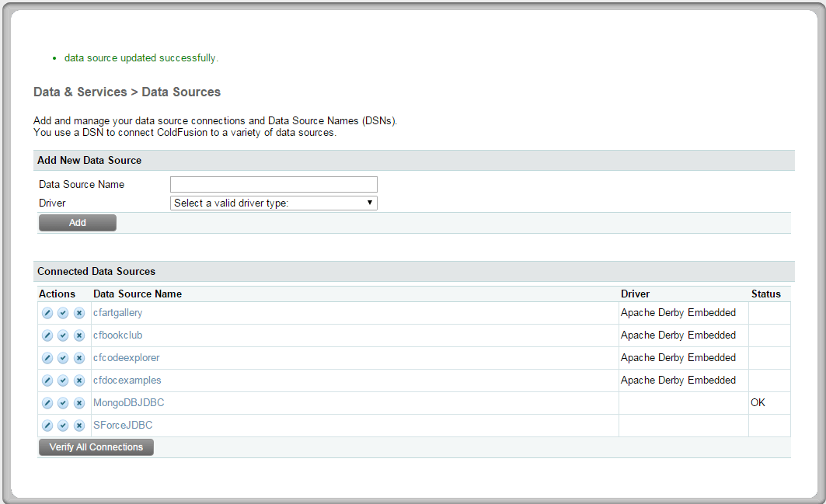This screenshot has width=826, height=504.
Task: Verify the MongoDBJDBC connection
Action: coord(63,403)
